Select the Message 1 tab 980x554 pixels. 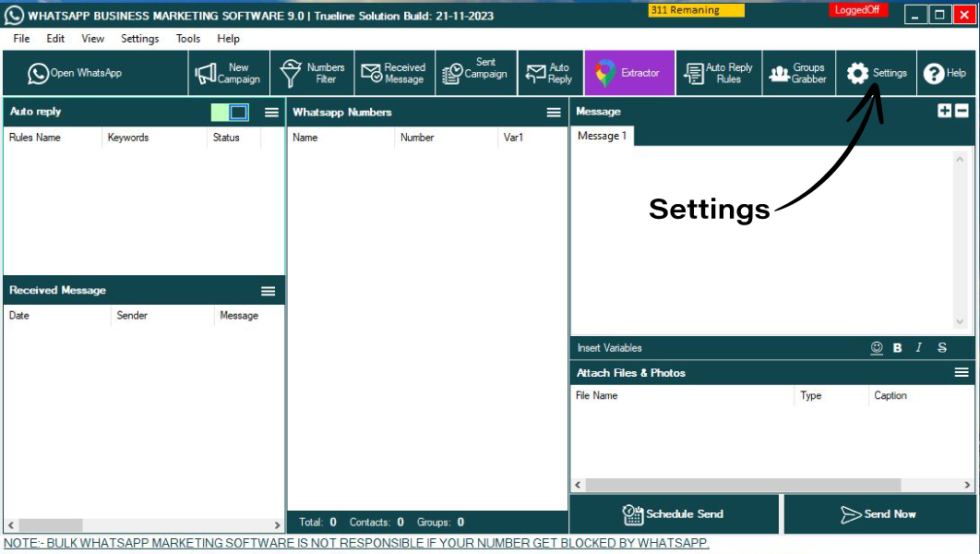click(602, 136)
